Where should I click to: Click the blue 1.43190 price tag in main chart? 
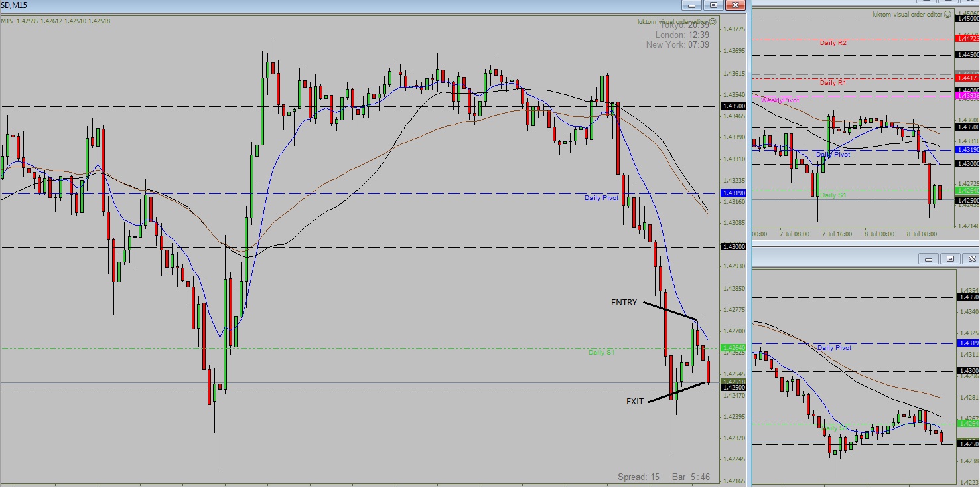coord(733,193)
